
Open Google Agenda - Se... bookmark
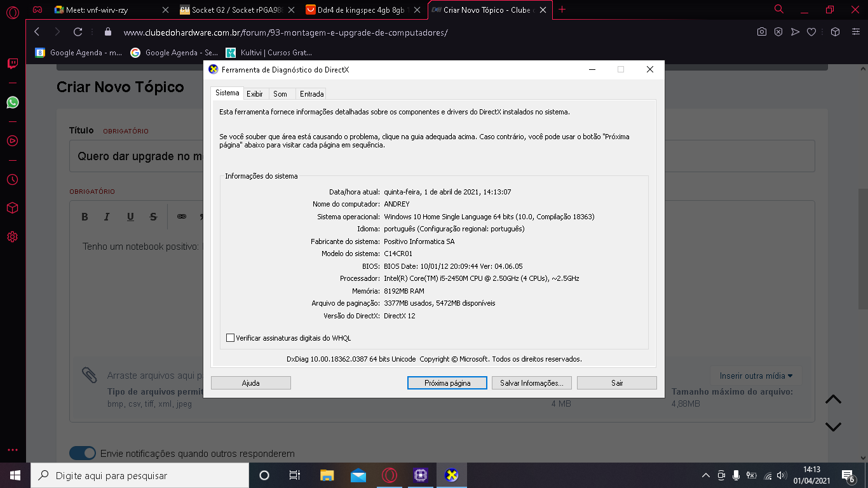(173, 53)
